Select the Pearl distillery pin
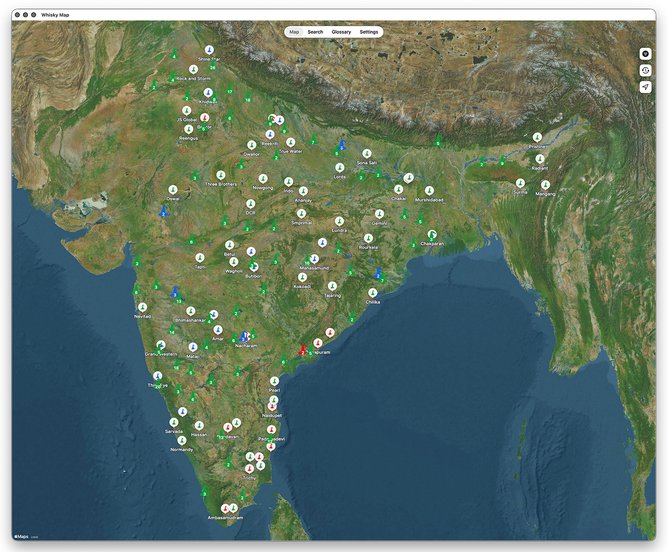 coord(274,381)
